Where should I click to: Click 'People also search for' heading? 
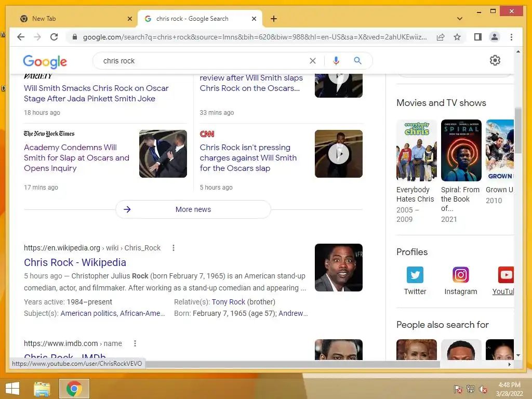pos(443,325)
